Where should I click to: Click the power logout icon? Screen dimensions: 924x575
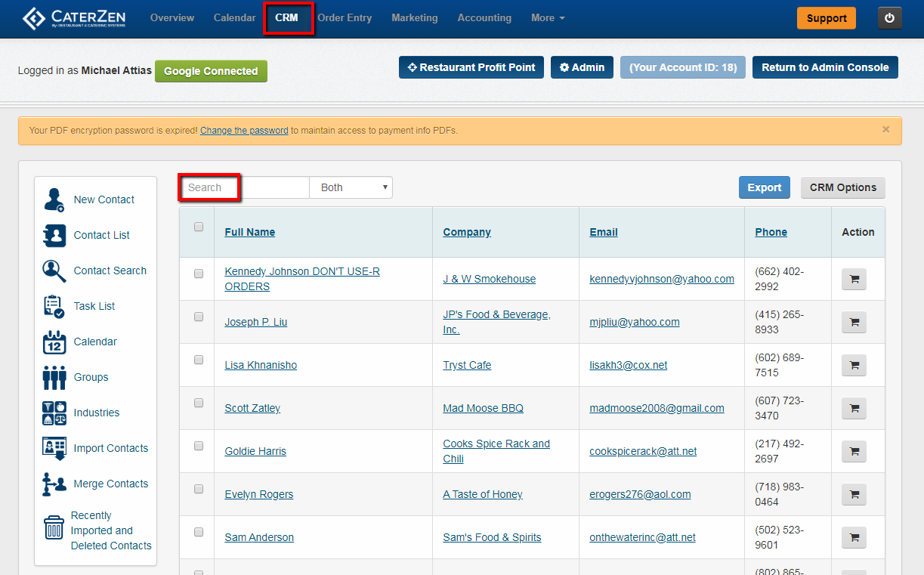click(x=889, y=18)
